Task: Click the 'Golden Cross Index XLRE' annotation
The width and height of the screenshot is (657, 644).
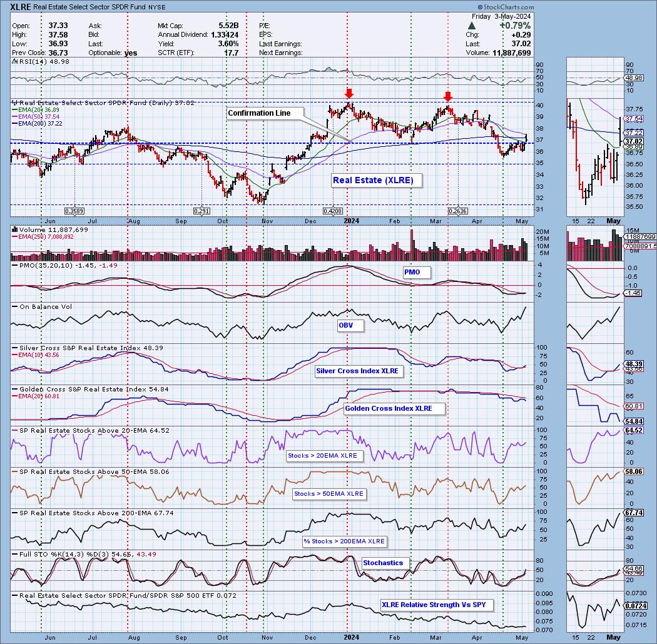Action: (394, 408)
